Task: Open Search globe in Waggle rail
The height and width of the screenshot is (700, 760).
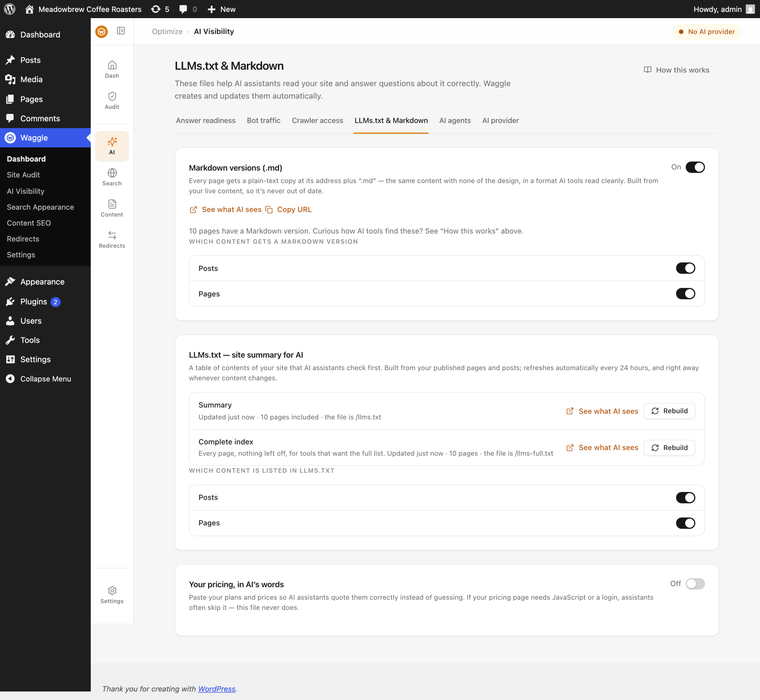Action: tap(112, 177)
